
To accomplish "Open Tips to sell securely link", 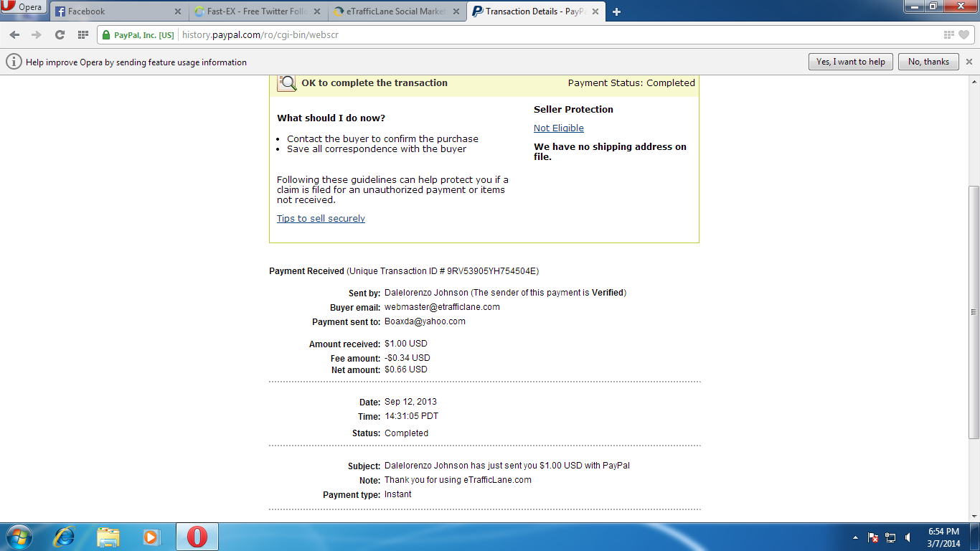I will coord(321,219).
